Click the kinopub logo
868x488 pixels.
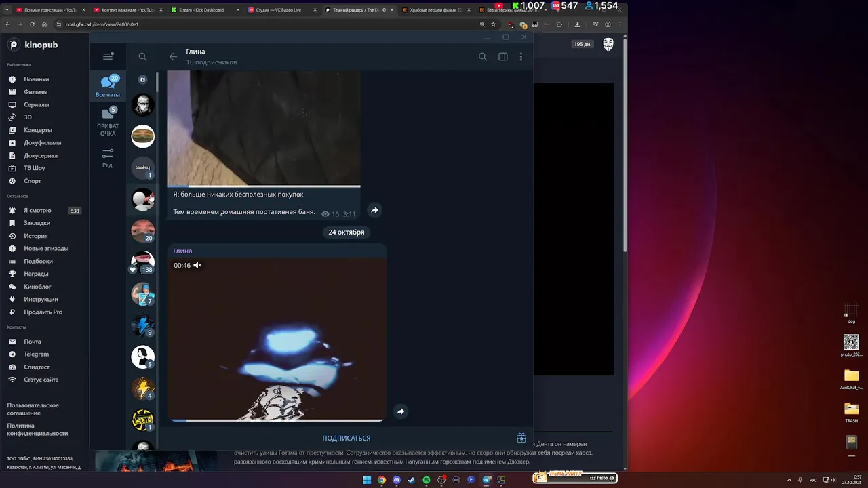click(33, 45)
